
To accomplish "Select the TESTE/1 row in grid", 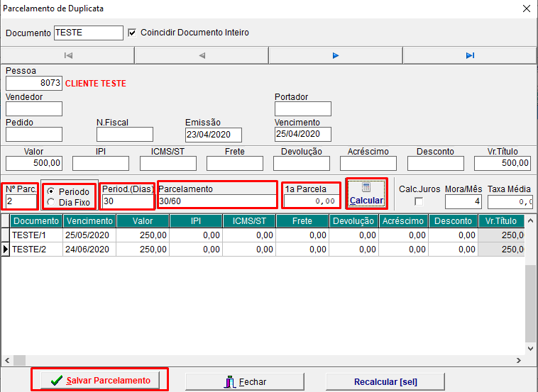I will (35, 235).
